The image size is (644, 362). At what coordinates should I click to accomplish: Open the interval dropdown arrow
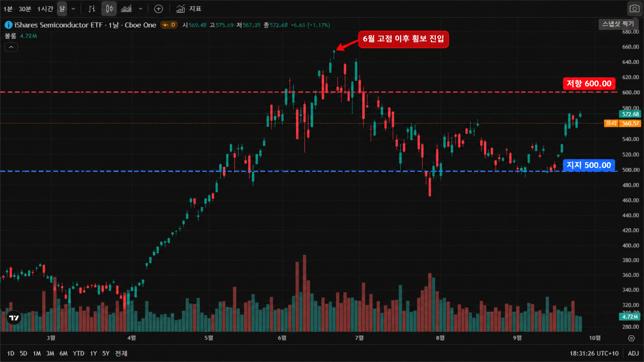[73, 9]
